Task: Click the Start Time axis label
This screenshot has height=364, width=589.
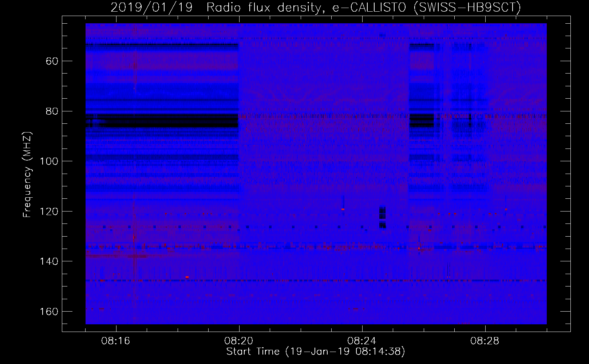Action: 316,352
